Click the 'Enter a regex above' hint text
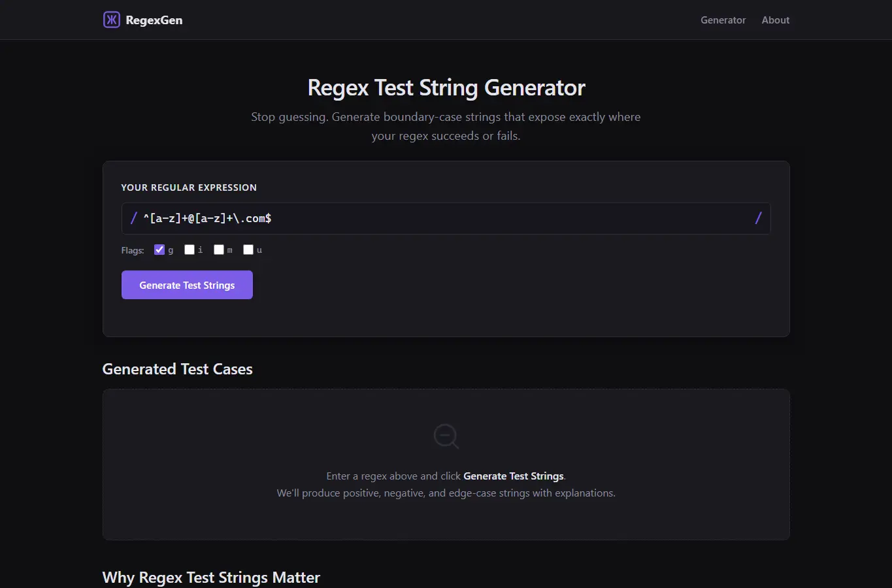The height and width of the screenshot is (588, 892). pos(446,476)
